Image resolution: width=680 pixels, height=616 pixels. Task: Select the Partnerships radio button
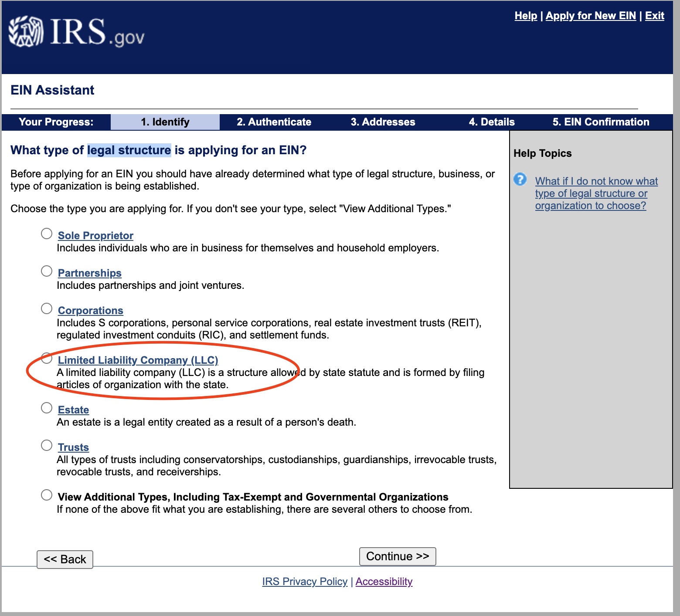(x=47, y=271)
